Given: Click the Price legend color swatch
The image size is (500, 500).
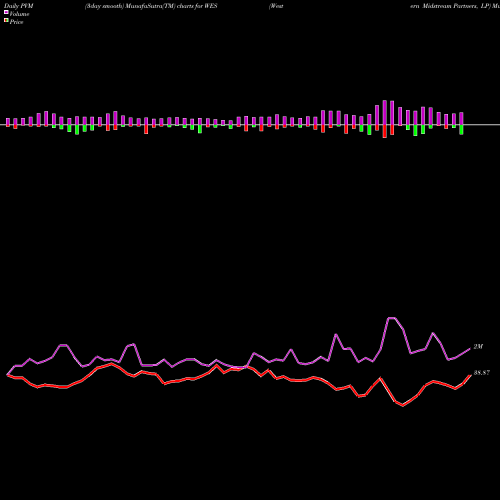Looking at the screenshot, I should click(x=6, y=20).
